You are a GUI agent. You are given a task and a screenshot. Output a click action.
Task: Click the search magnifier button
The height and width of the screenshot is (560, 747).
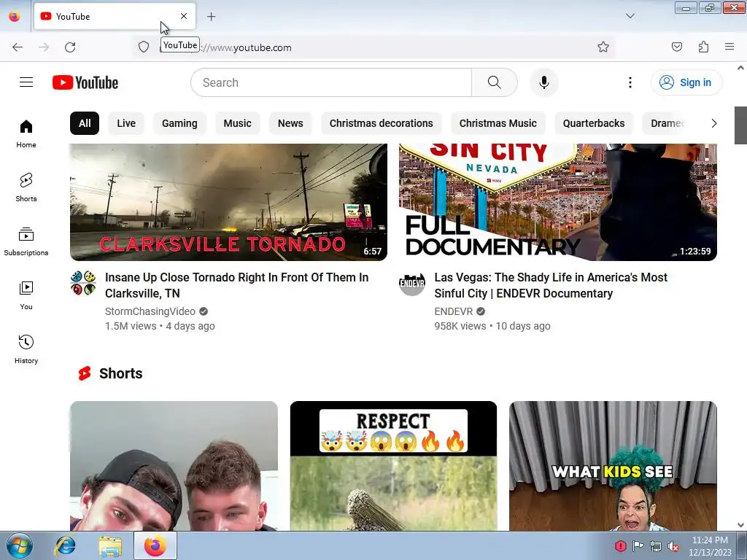(495, 82)
